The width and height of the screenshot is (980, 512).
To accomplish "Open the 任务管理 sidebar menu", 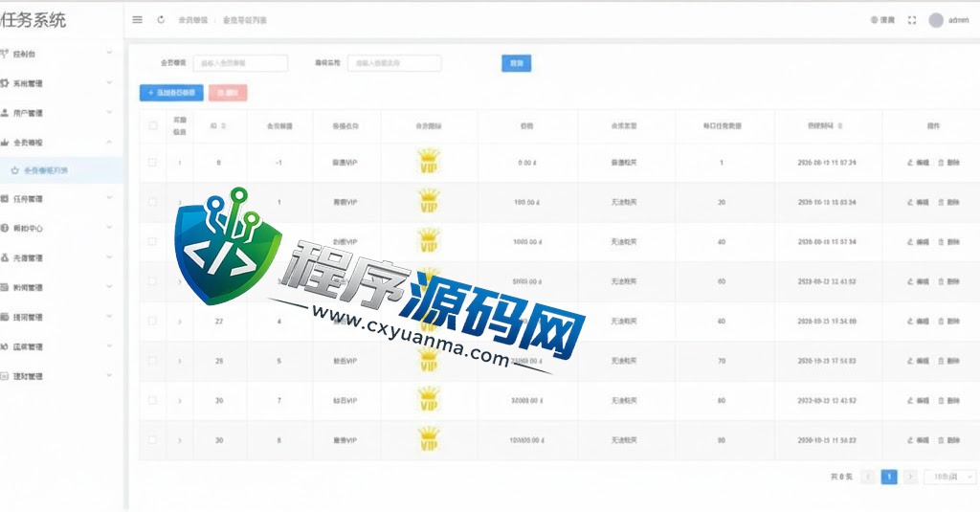I will pyautogui.click(x=59, y=199).
